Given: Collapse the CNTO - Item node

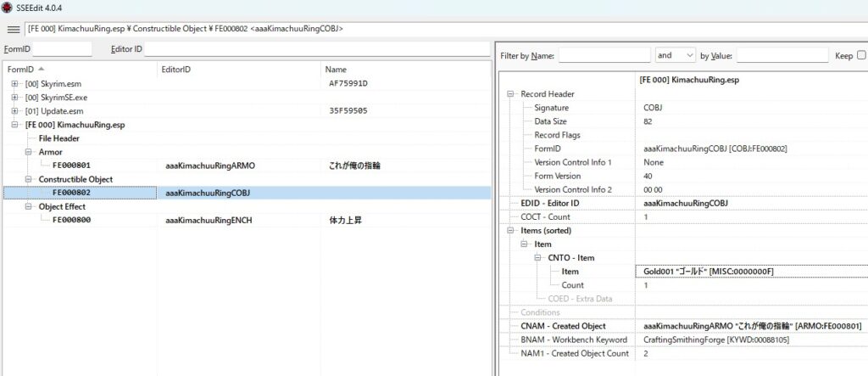Looking at the screenshot, I should pyautogui.click(x=537, y=257).
